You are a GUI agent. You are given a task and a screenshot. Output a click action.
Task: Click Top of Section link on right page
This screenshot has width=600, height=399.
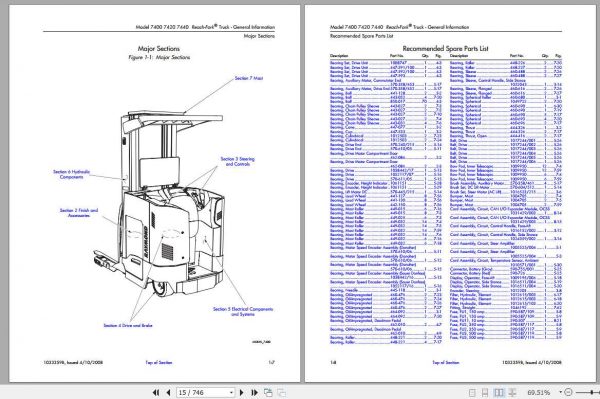445,362
